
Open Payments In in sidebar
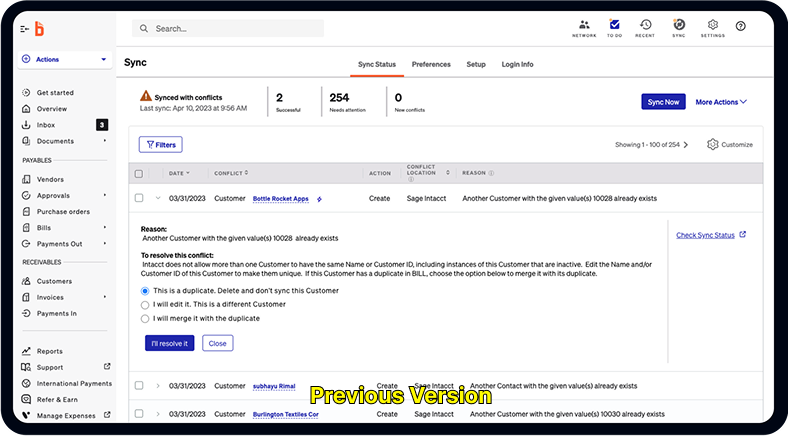[x=56, y=313]
